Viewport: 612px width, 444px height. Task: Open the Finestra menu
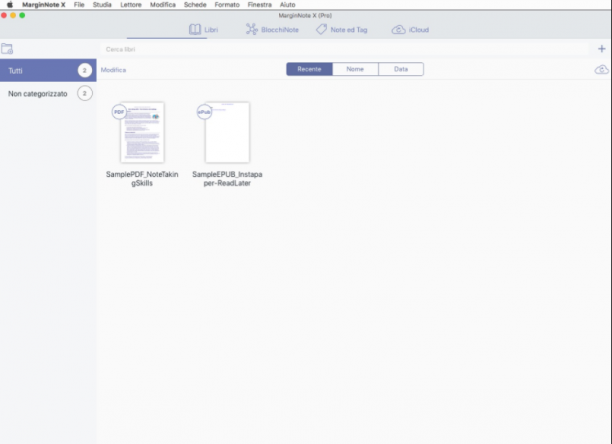coord(260,5)
